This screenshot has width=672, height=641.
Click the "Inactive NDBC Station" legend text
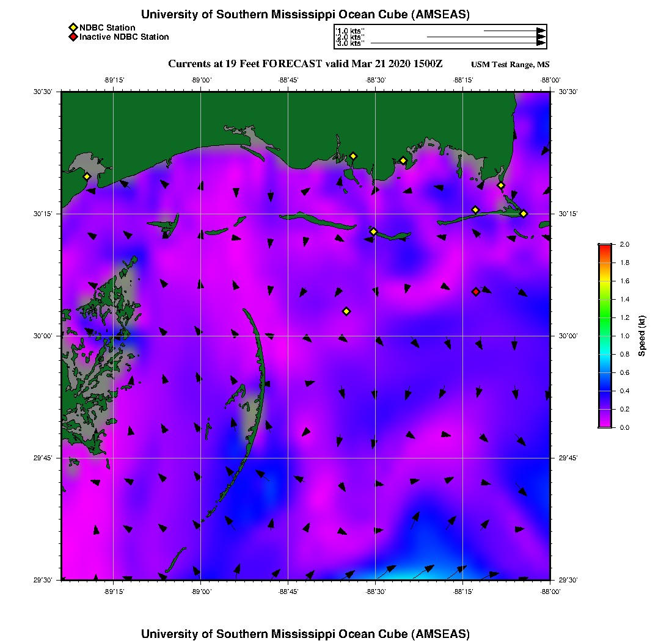[124, 37]
